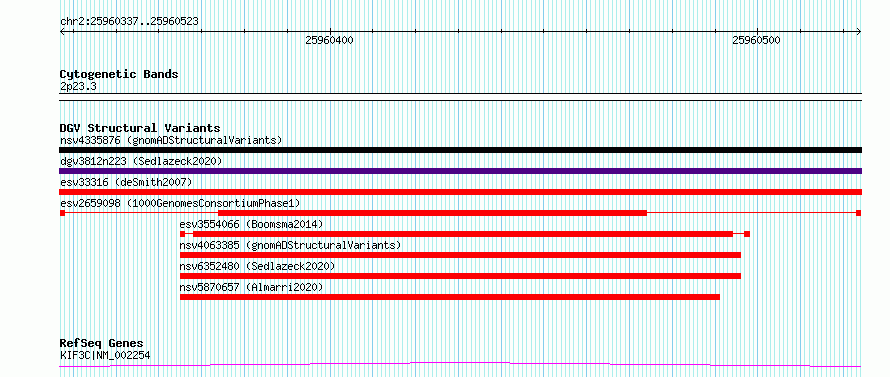Click the left arrow of the ruler
890x377 pixels.
coord(63,32)
